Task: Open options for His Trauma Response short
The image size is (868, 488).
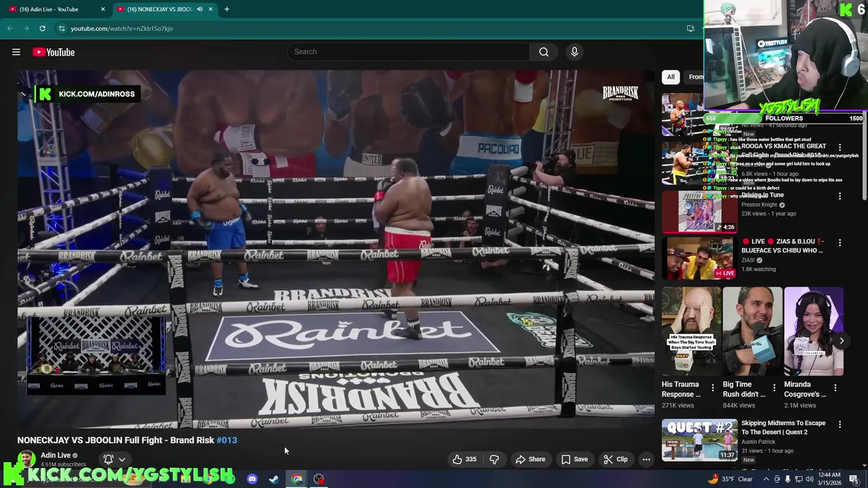Action: 713,388
